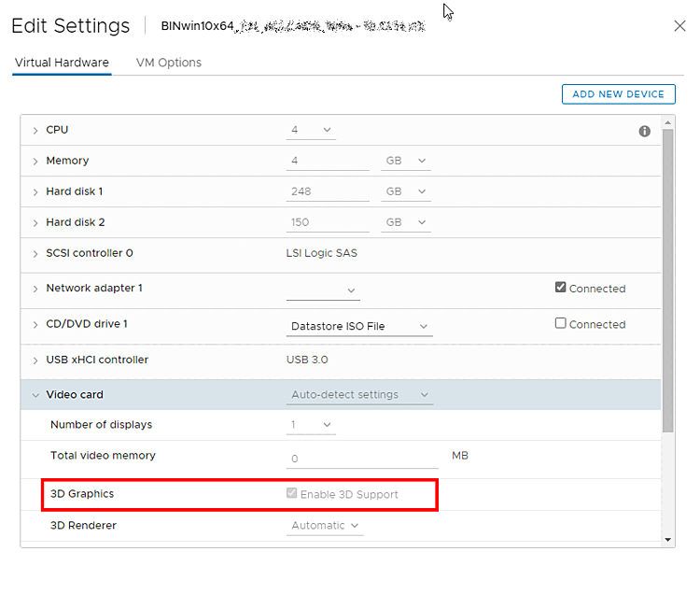The width and height of the screenshot is (700, 594).
Task: Expand Hard disk 1 details
Action: pos(35,192)
